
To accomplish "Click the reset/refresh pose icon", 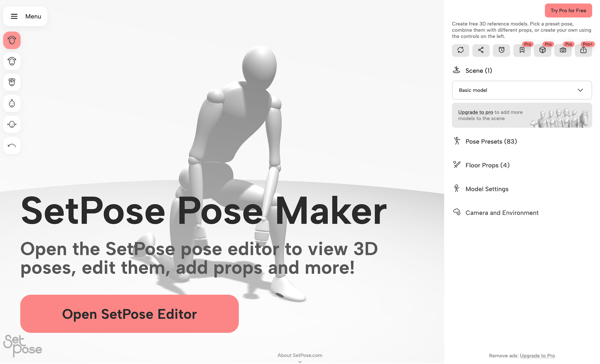I will pos(460,50).
